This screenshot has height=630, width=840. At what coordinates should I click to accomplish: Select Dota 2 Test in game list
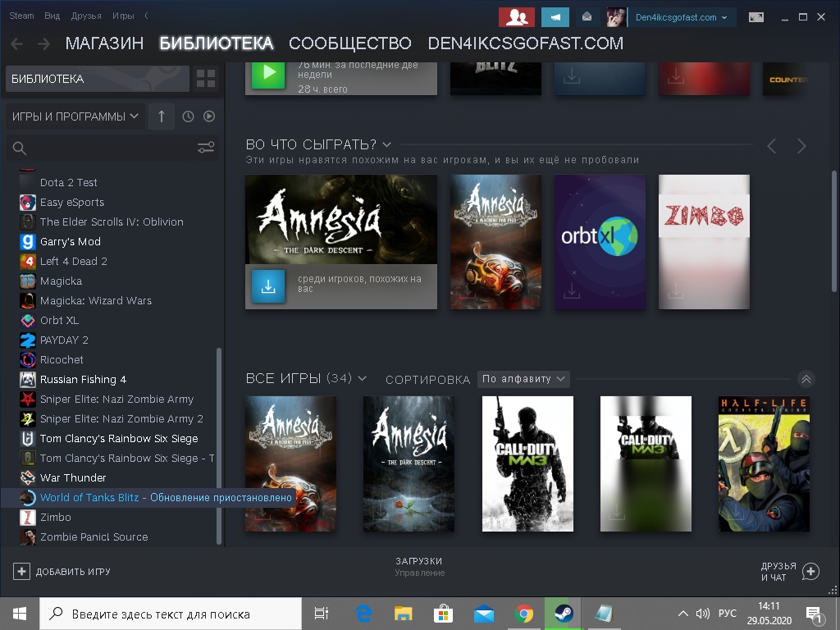(69, 183)
